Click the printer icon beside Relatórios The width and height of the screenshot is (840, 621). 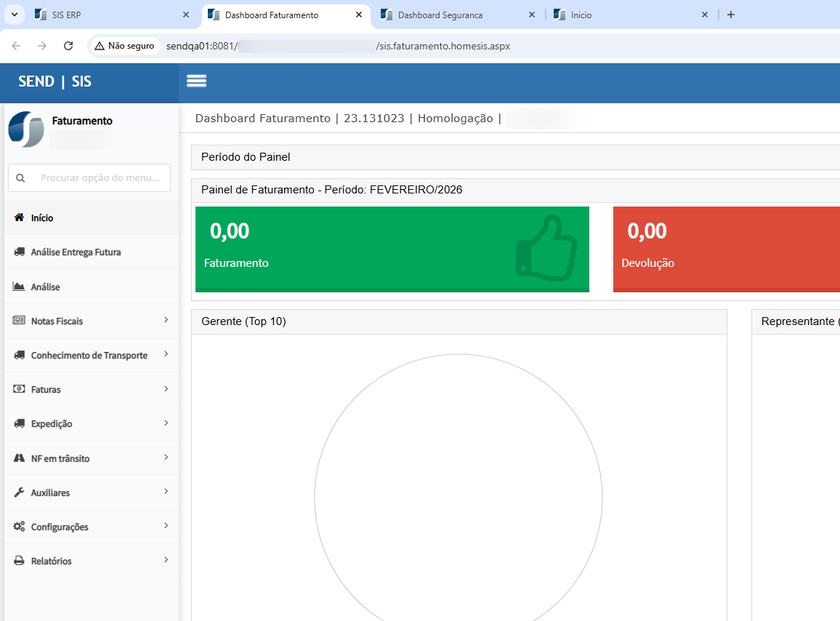tap(19, 561)
